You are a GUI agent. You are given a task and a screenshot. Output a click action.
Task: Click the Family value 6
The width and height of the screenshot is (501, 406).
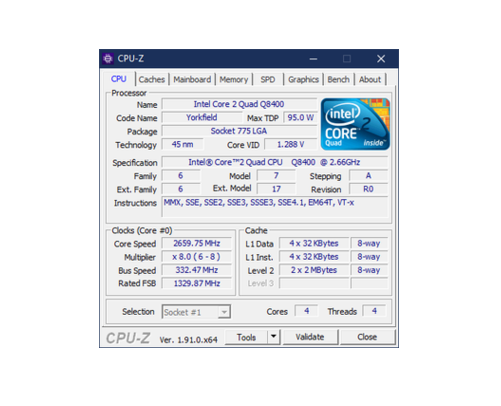[x=181, y=176]
